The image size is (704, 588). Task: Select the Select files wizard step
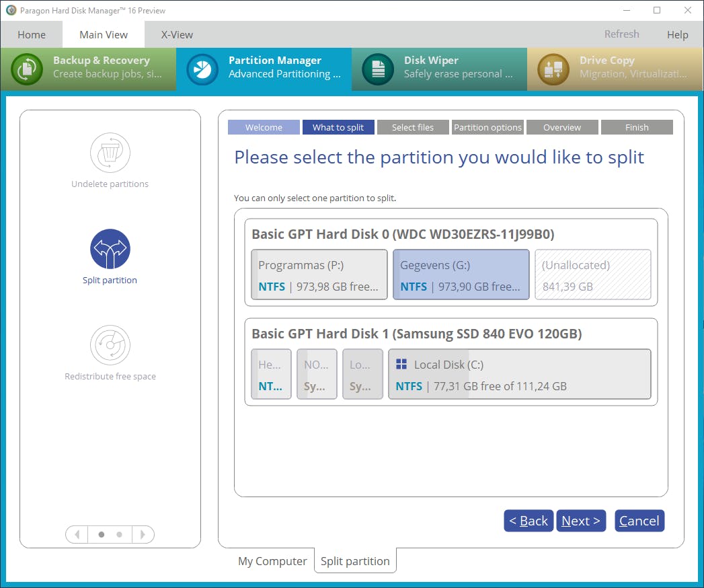pos(413,127)
